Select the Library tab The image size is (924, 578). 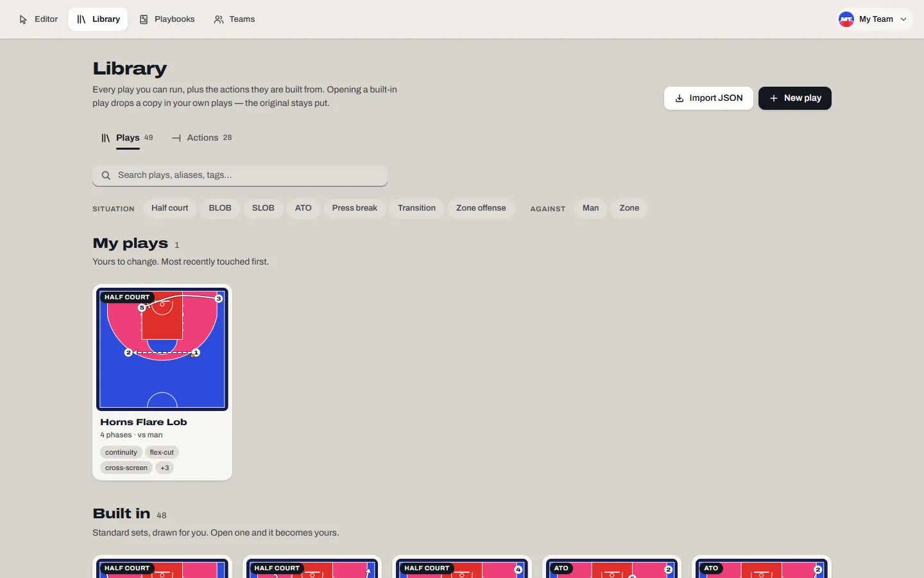(x=98, y=19)
